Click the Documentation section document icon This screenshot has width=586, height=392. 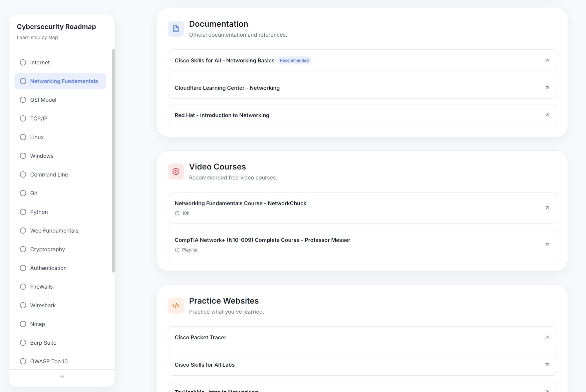(x=176, y=29)
